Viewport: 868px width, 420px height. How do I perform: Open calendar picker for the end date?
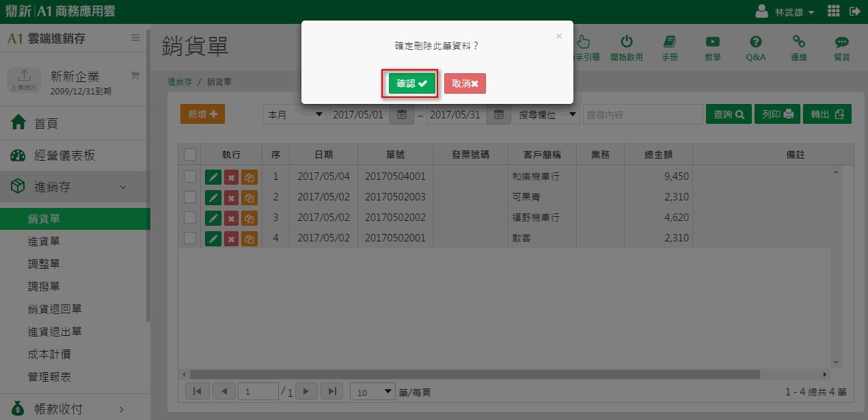(x=499, y=114)
